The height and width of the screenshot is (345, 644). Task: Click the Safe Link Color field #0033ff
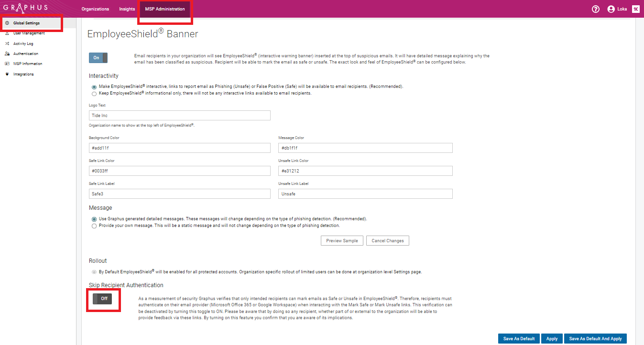(180, 171)
